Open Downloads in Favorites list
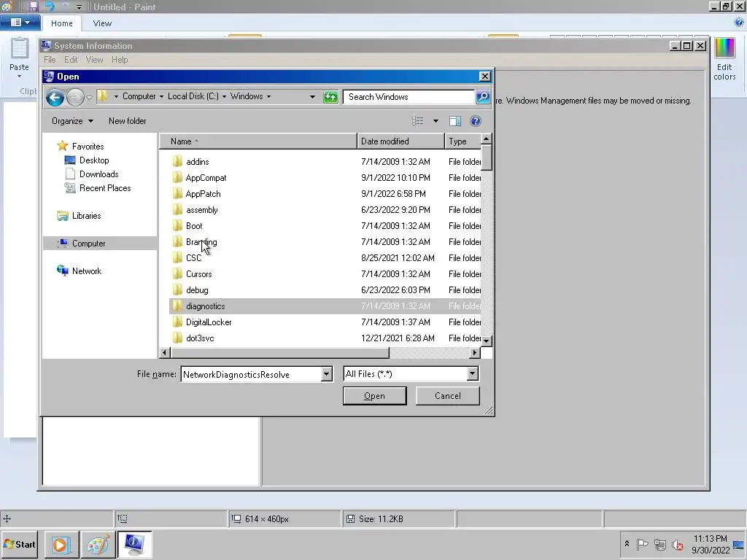747x560 pixels. point(98,174)
